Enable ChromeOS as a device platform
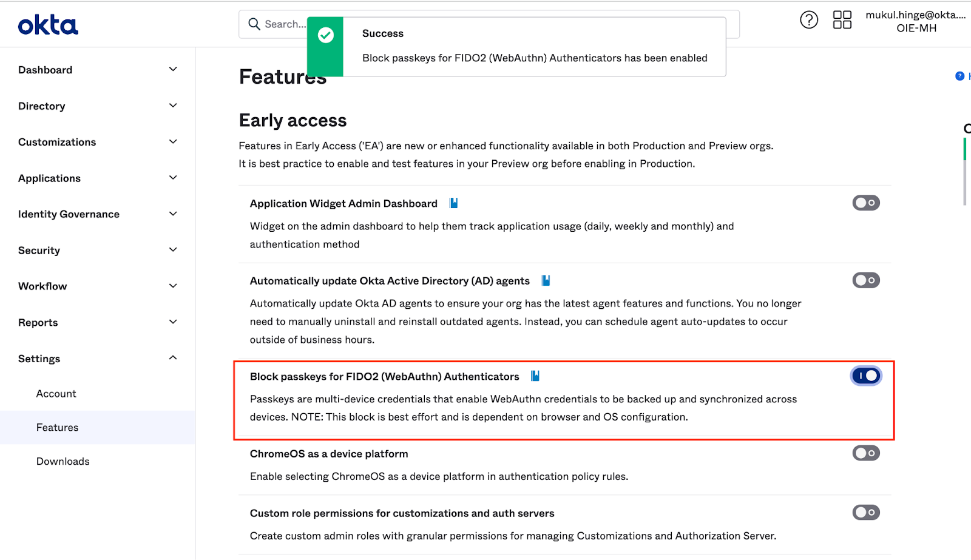This screenshot has height=560, width=971. tap(866, 453)
